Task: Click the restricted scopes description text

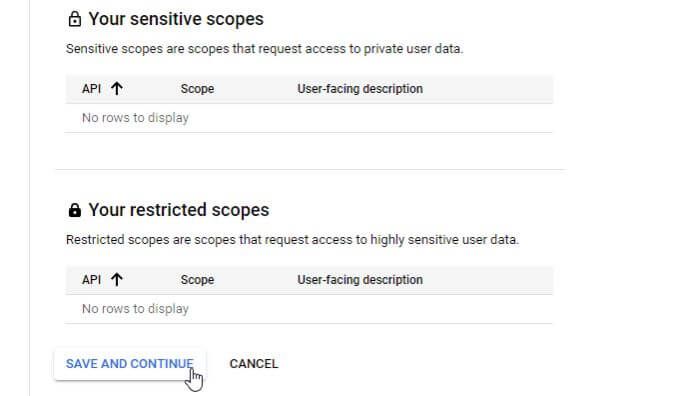Action: pos(292,239)
